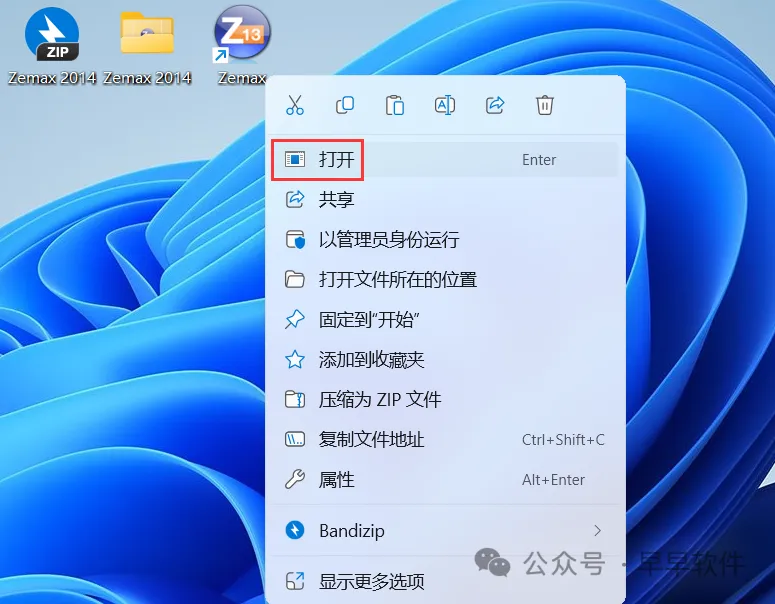Image resolution: width=775 pixels, height=604 pixels.
Task: Click the folder icon beside 打开文件所在的位置
Action: pyautogui.click(x=295, y=279)
